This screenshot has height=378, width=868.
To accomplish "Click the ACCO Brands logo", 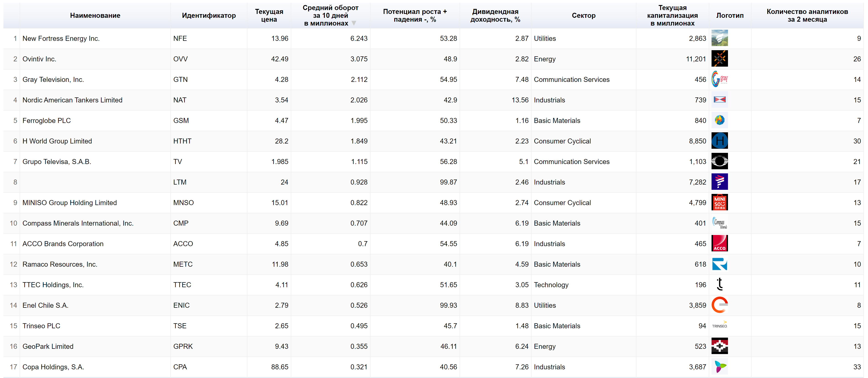I will (x=720, y=243).
